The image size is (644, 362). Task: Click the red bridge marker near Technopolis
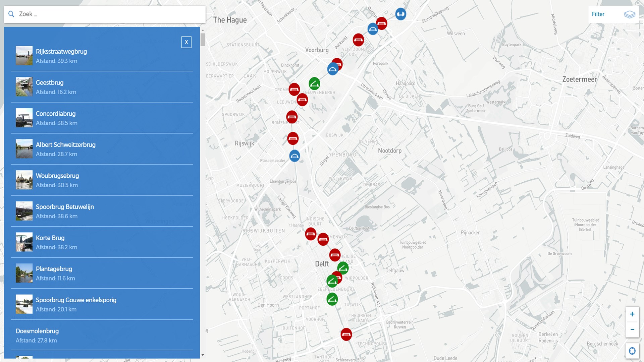coord(346,334)
